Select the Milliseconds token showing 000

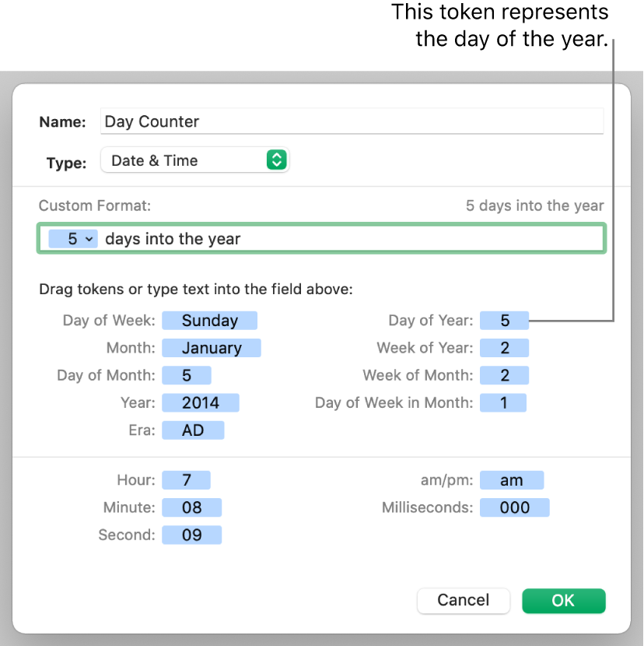click(514, 507)
